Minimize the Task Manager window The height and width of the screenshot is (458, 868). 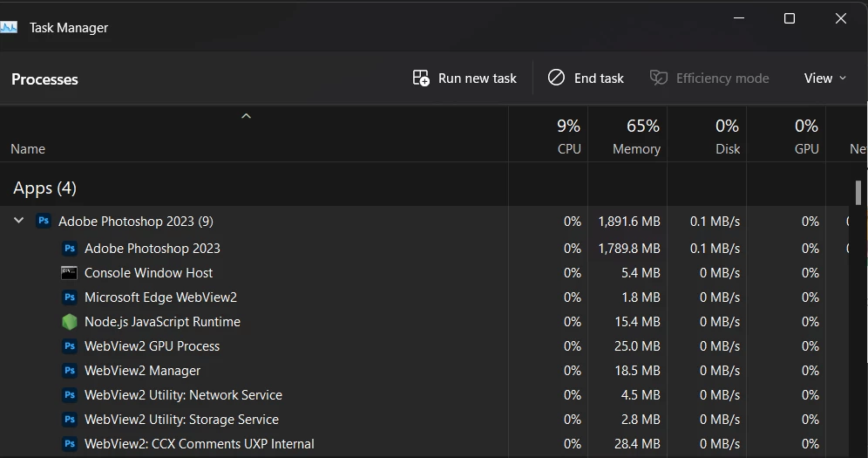(x=739, y=18)
